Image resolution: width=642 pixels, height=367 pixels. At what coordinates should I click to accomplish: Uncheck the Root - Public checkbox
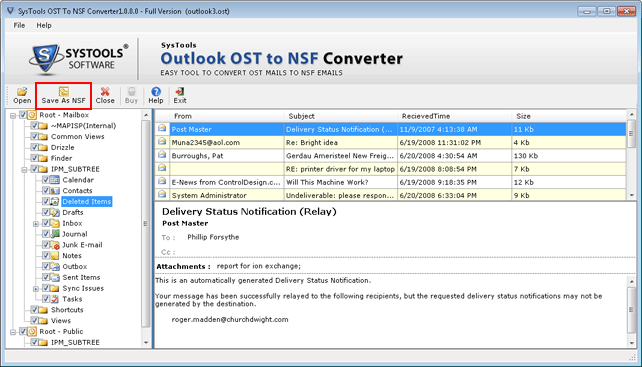[x=23, y=331]
